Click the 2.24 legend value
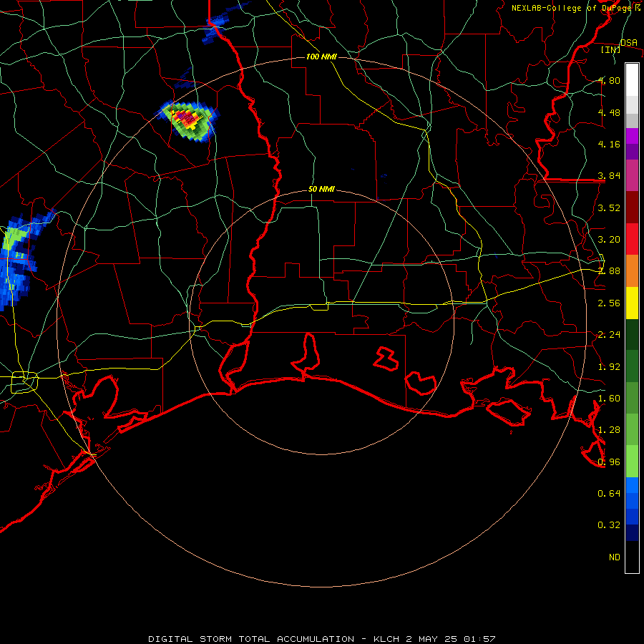The height and width of the screenshot is (644, 644). [609, 335]
